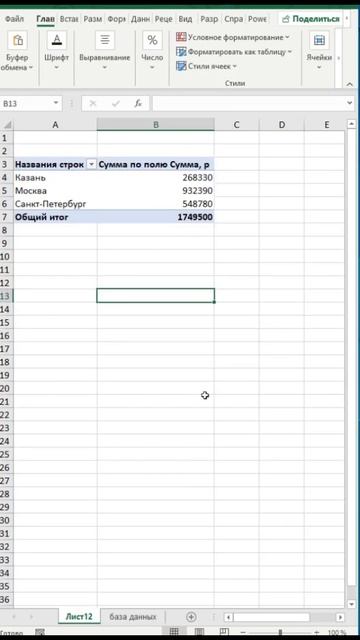Switch to Page Layout view icon
The image size is (360, 640).
click(x=200, y=632)
